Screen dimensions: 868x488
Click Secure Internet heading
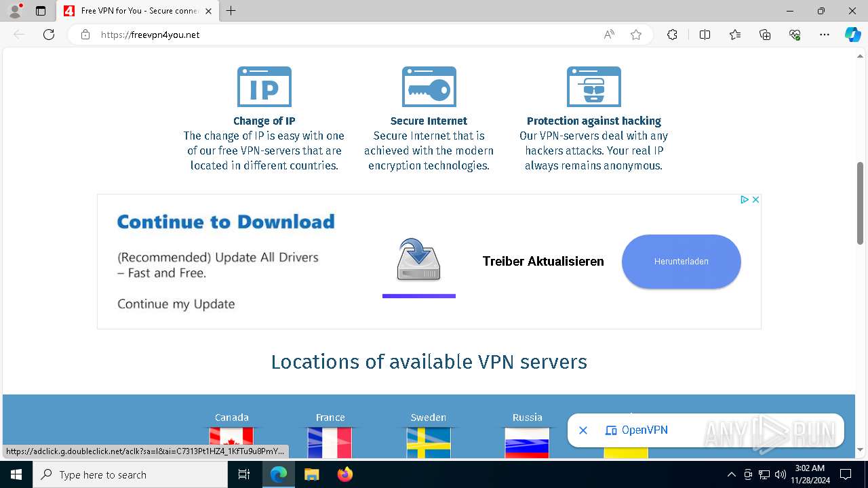[429, 121]
